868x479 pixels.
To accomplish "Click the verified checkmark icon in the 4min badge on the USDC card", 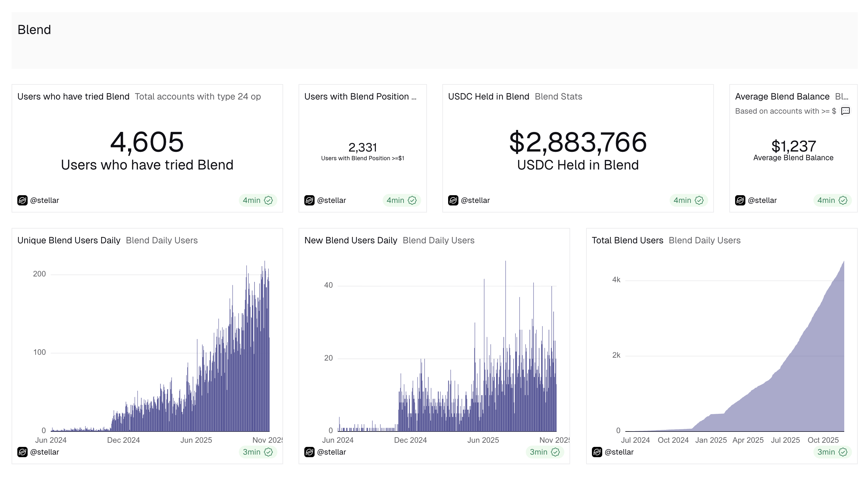I will (699, 200).
